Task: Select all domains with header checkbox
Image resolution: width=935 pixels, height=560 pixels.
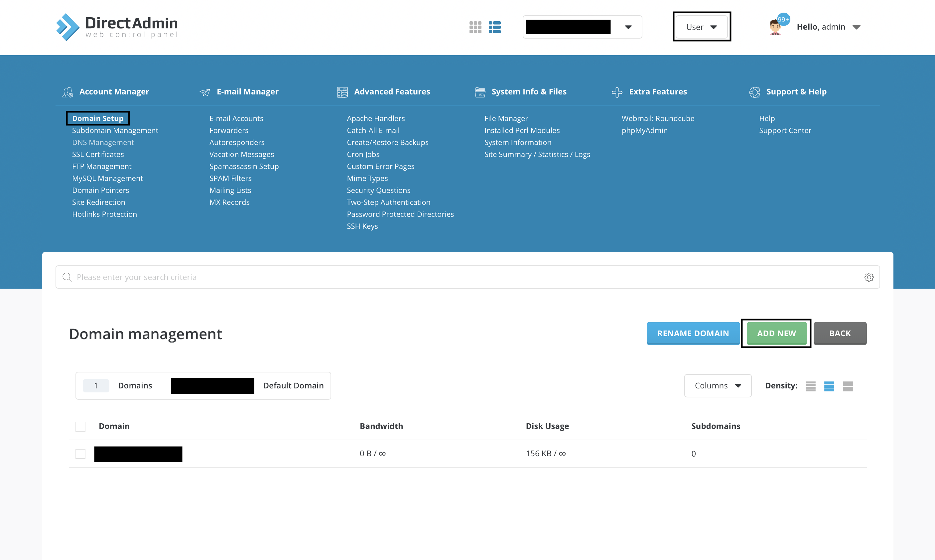Action: pos(80,426)
